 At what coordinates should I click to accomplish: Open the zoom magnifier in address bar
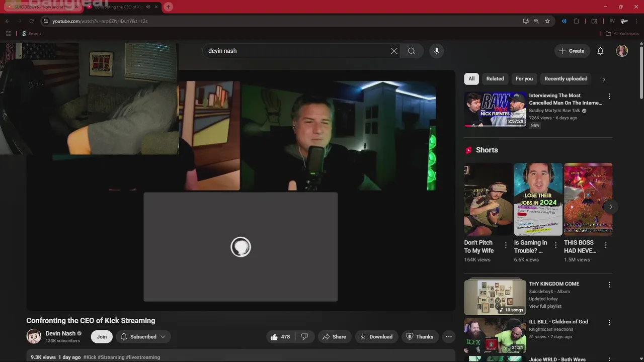(x=536, y=21)
